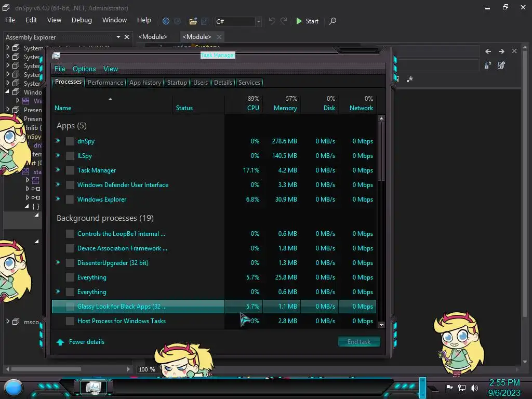The width and height of the screenshot is (532, 399).
Task: Expand the Everything process with arrow
Action: (x=58, y=291)
